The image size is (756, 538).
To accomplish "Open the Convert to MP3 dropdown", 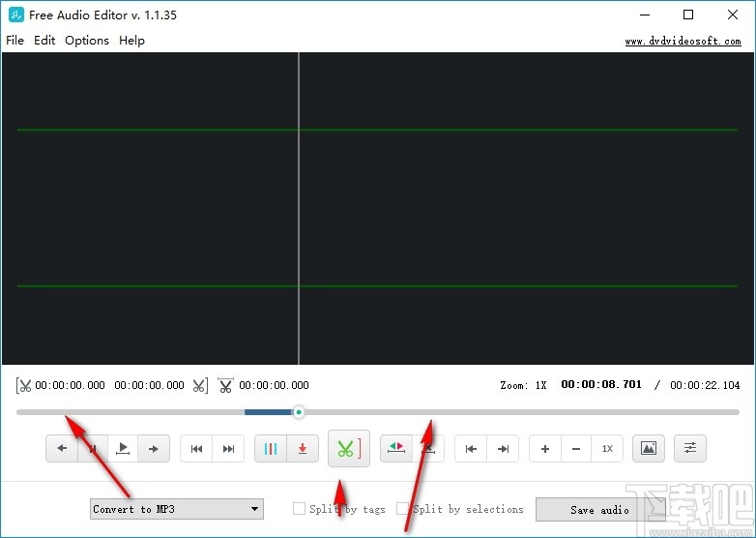I will tap(177, 509).
